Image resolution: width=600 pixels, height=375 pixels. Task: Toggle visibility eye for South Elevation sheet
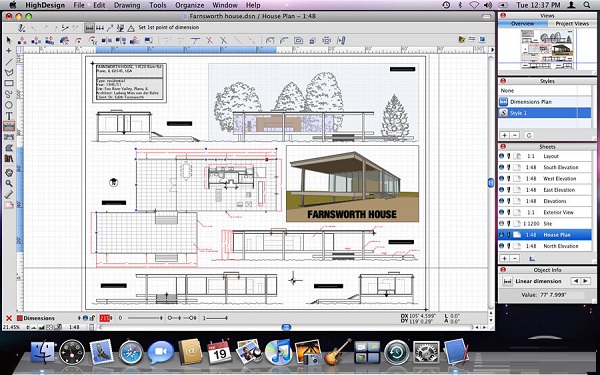[x=502, y=167]
